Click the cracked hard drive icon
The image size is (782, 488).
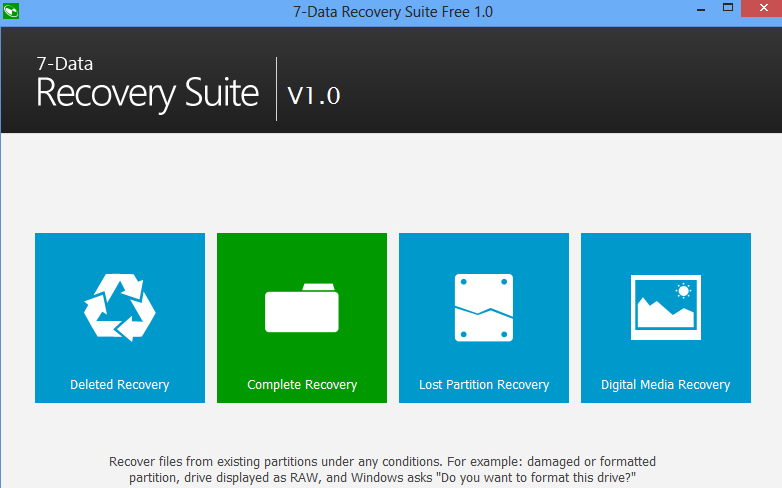484,308
